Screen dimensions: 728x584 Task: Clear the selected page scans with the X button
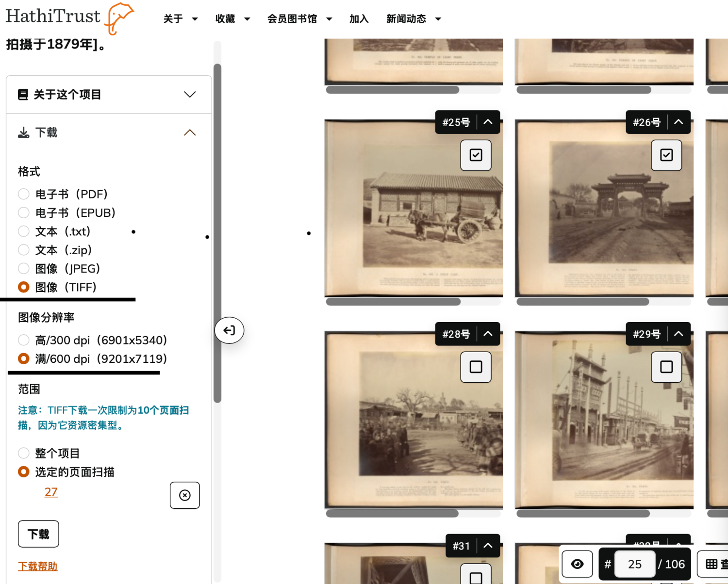184,495
